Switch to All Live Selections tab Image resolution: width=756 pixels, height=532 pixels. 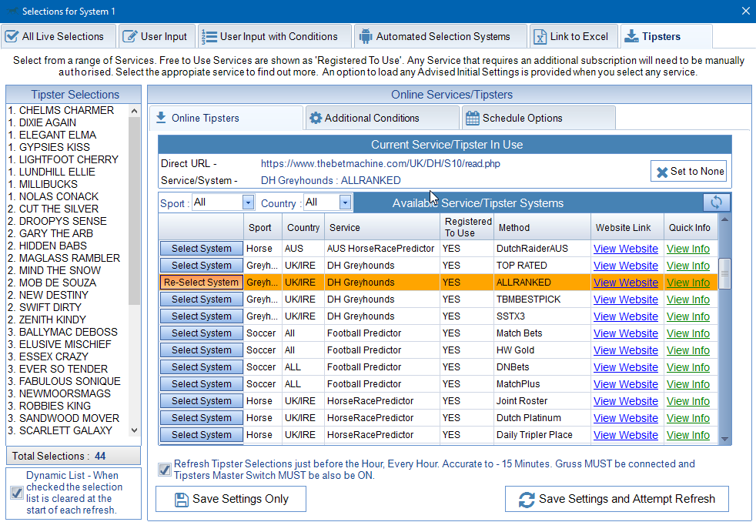point(54,36)
